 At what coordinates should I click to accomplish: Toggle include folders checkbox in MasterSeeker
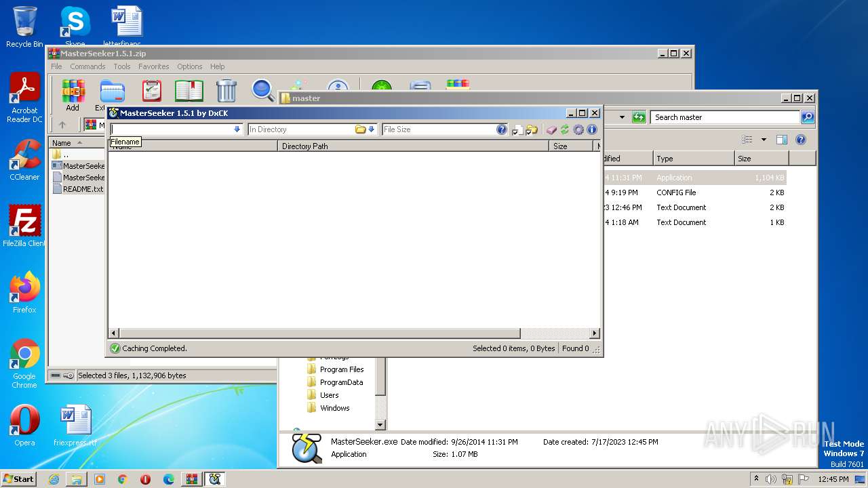[532, 130]
